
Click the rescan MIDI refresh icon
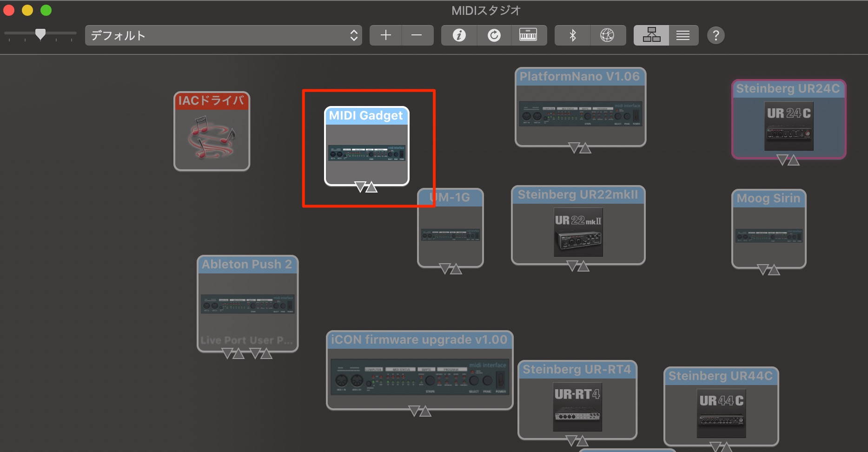coord(494,35)
